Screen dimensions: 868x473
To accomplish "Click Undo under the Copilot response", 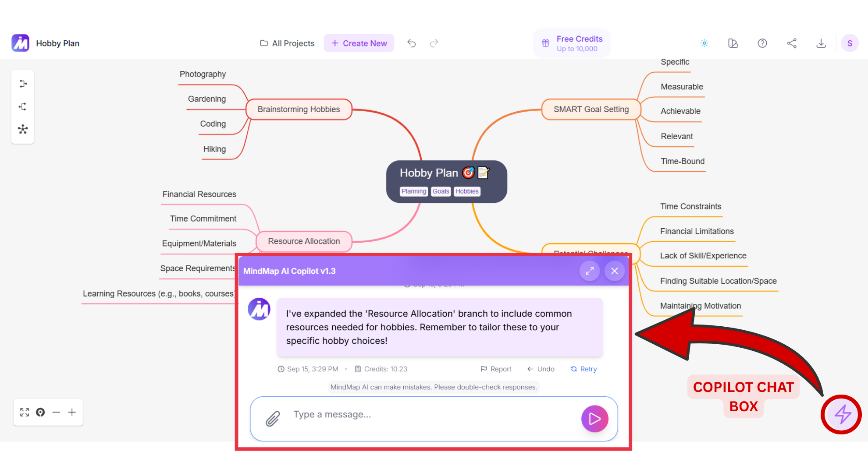I will pyautogui.click(x=541, y=369).
